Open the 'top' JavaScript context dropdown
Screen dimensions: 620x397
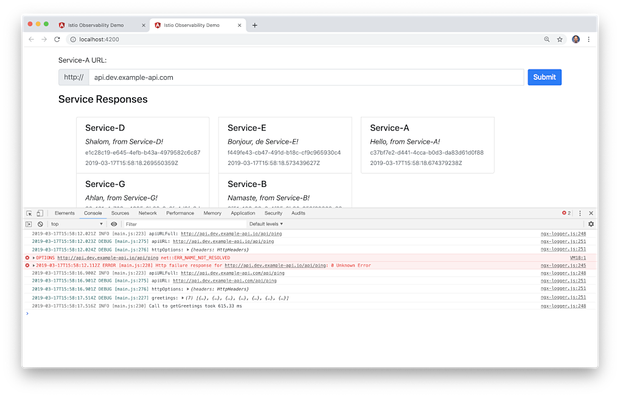click(76, 224)
